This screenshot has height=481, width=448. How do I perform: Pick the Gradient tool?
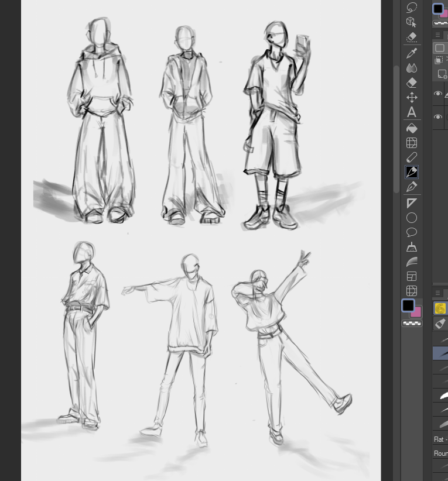pos(412,262)
